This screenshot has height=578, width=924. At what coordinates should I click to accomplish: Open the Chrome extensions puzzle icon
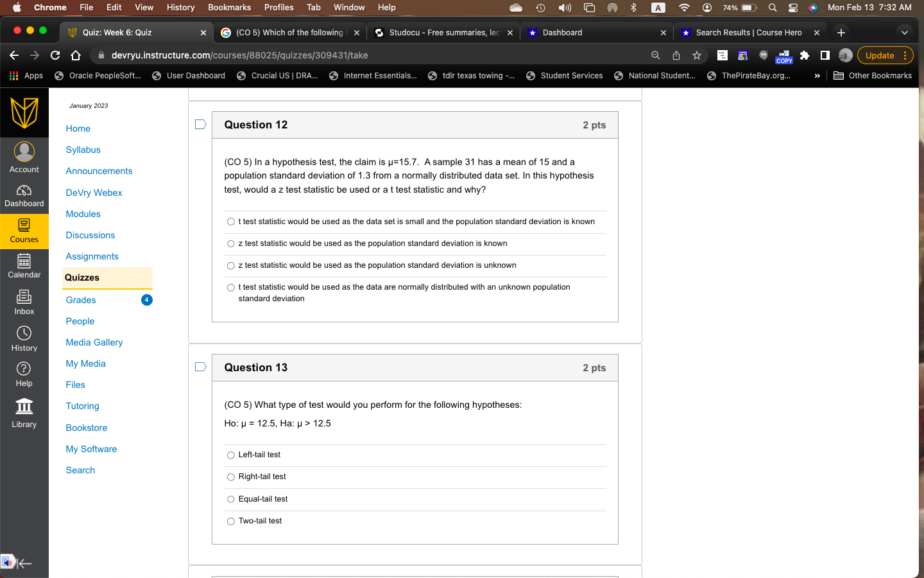[805, 55]
